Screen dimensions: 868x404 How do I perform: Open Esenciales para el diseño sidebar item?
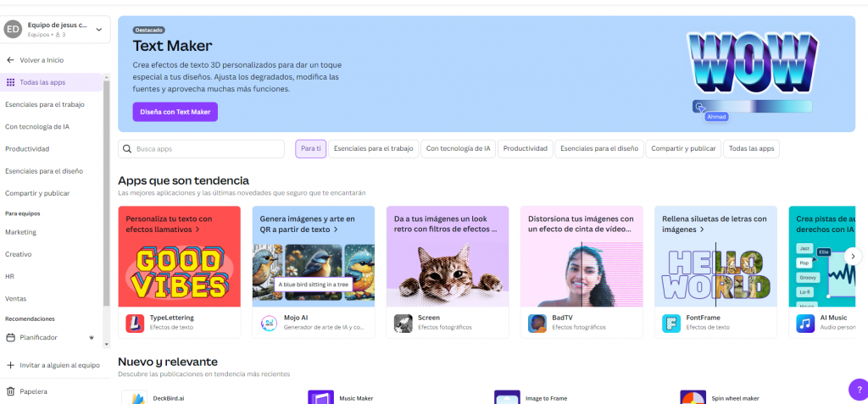tap(44, 171)
